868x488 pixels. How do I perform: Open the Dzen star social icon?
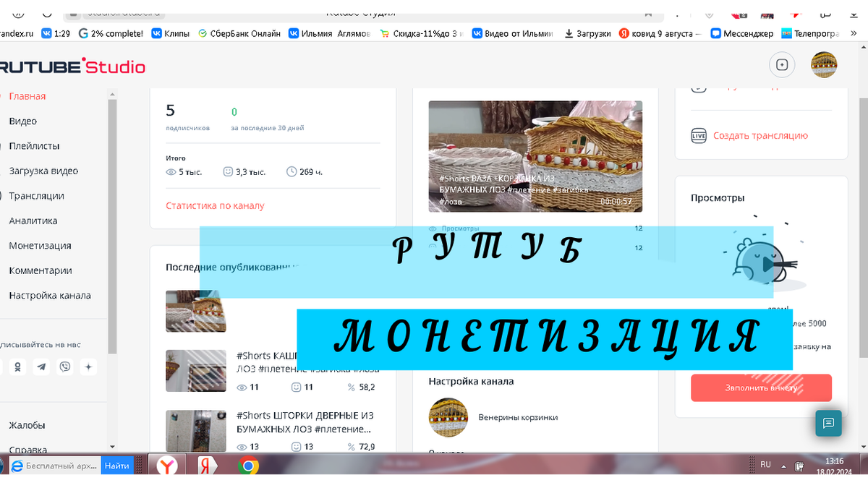(88, 367)
